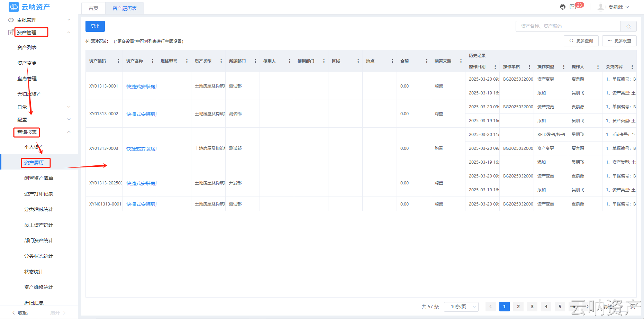Viewport: 644px width, 319px height.
Task: Click the document icon beside 资产管理
Action: tap(11, 33)
